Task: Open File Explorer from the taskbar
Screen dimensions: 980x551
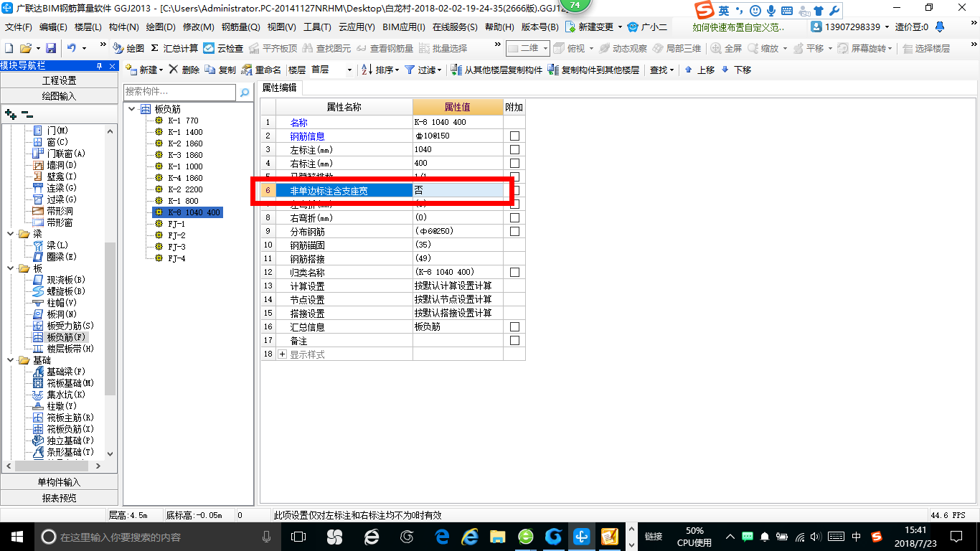Action: click(497, 537)
